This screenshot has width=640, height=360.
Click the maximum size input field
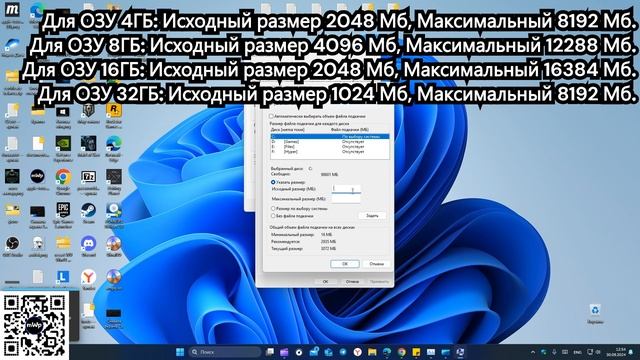(x=346, y=199)
